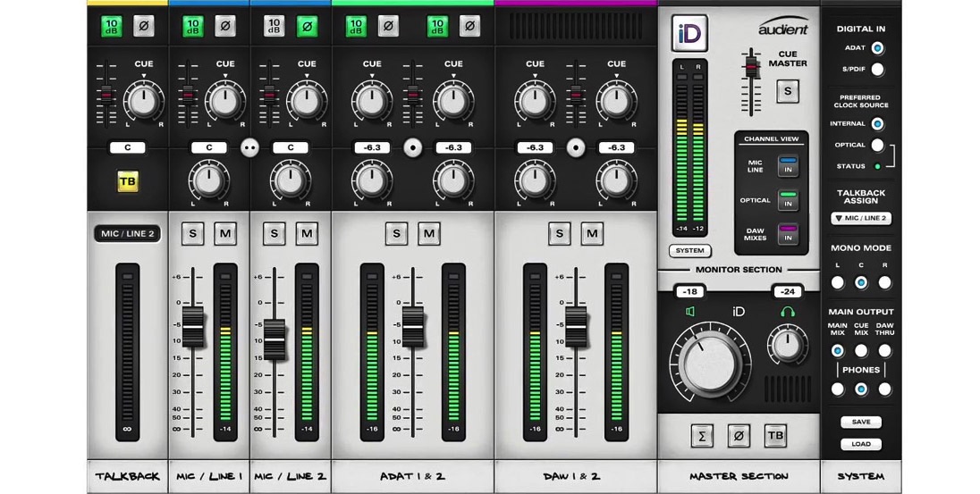
Task: Set mono mode to C
Action: tap(861, 282)
